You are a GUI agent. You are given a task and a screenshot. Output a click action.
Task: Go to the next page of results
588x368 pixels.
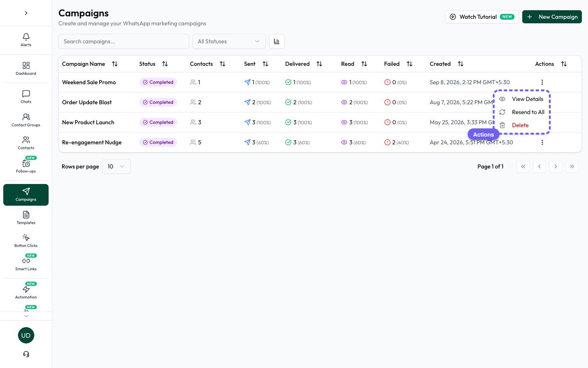pyautogui.click(x=556, y=166)
